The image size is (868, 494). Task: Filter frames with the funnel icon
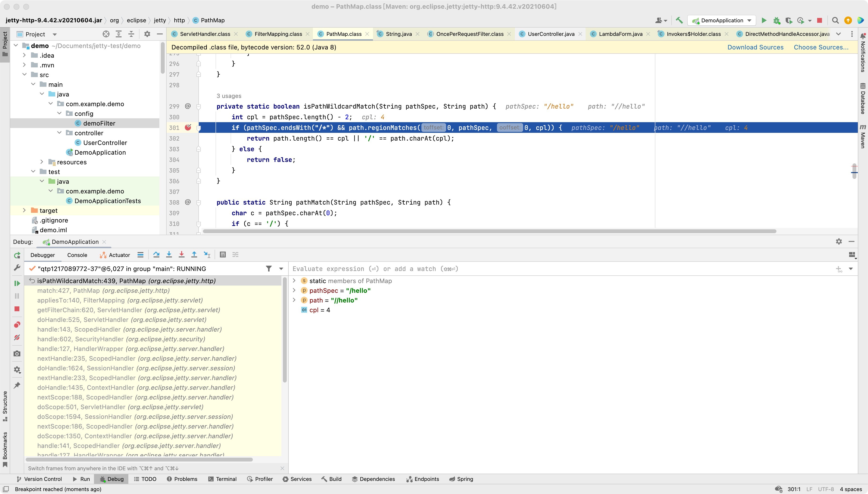click(x=269, y=269)
